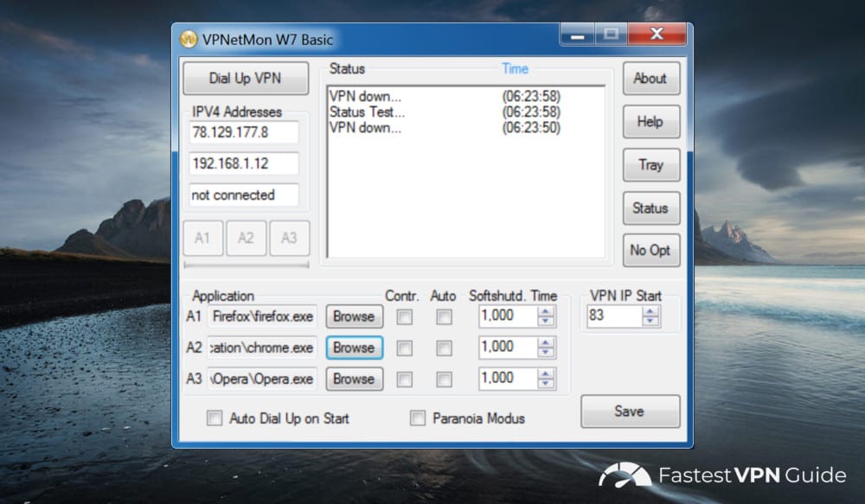Check Auto Dial Up on Start
This screenshot has height=504, width=865.
[214, 418]
